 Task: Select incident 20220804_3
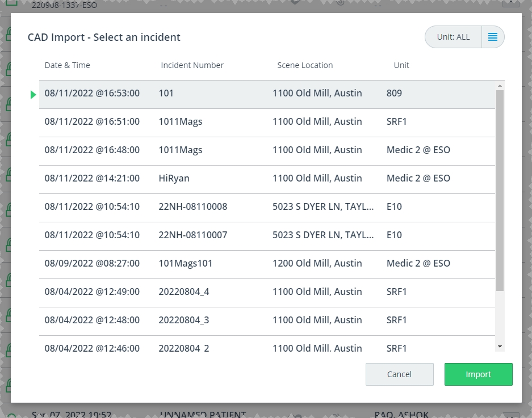click(x=267, y=320)
